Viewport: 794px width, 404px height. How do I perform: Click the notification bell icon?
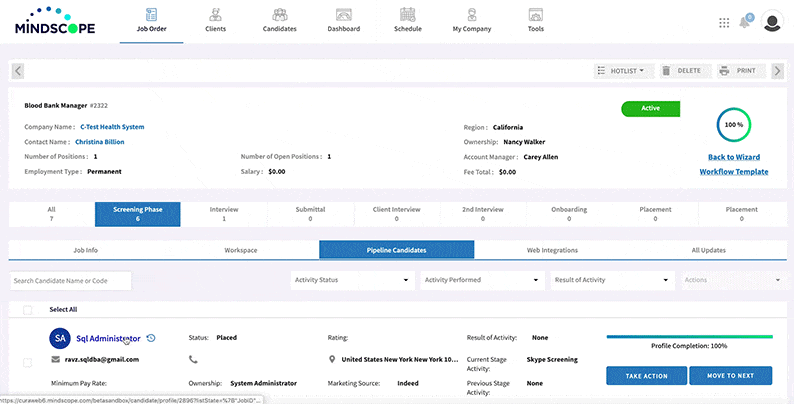point(745,23)
